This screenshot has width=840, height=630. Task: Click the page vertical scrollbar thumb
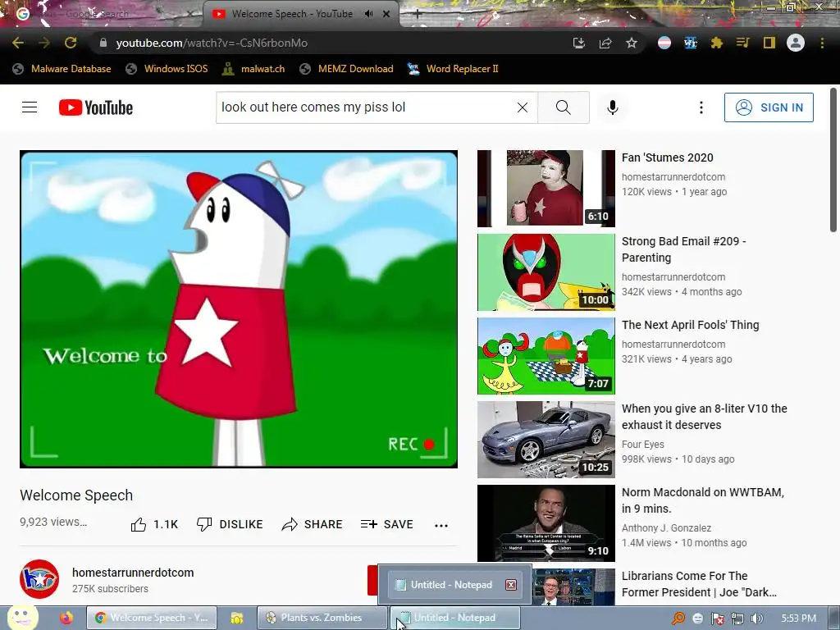coord(833,160)
